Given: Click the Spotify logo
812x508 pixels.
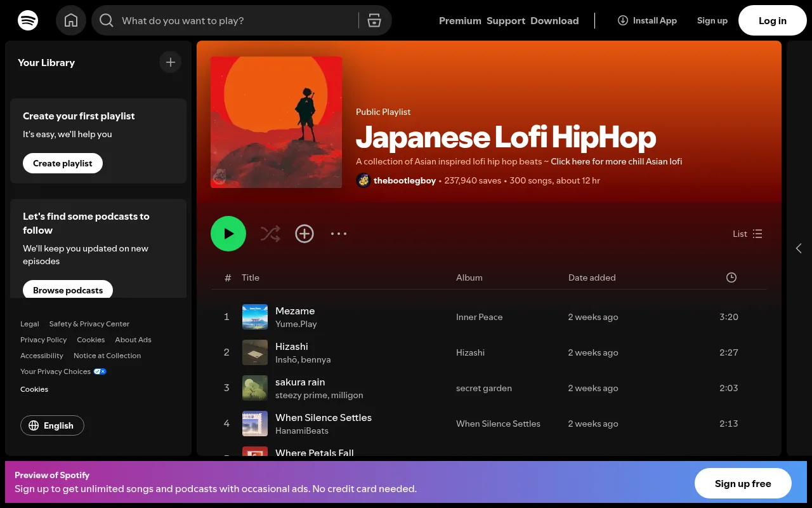Looking at the screenshot, I should [28, 20].
